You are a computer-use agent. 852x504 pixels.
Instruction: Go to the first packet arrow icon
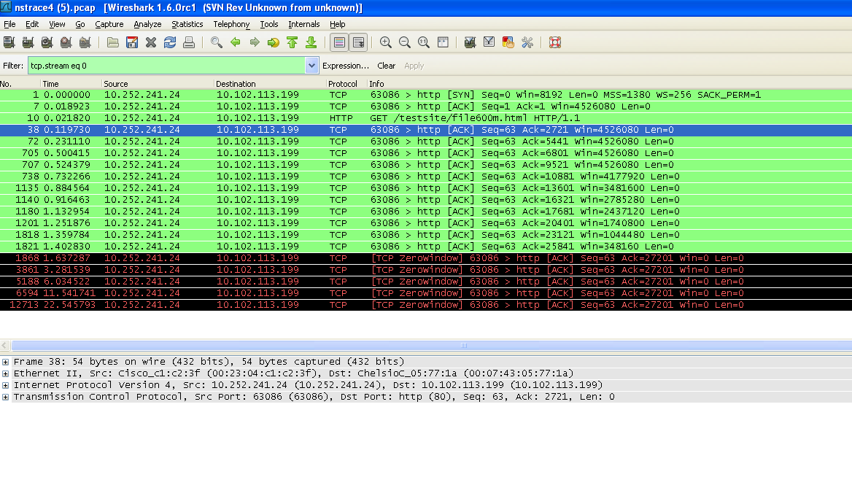click(293, 42)
